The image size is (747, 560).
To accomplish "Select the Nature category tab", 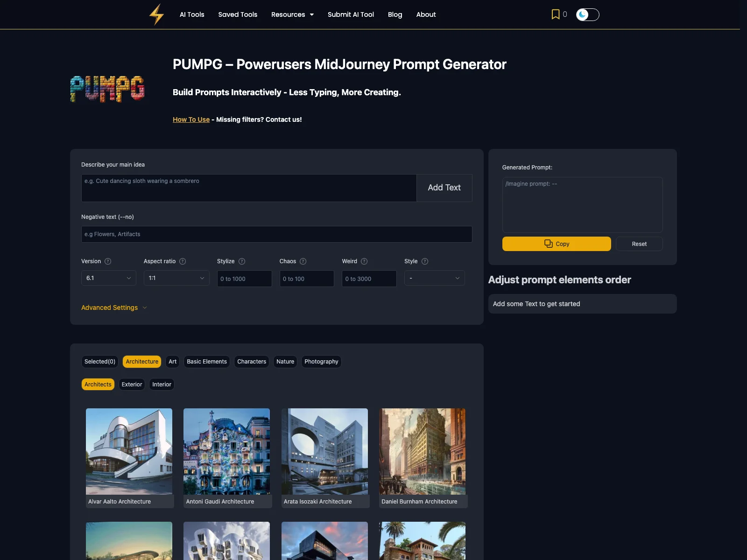I will (x=285, y=362).
